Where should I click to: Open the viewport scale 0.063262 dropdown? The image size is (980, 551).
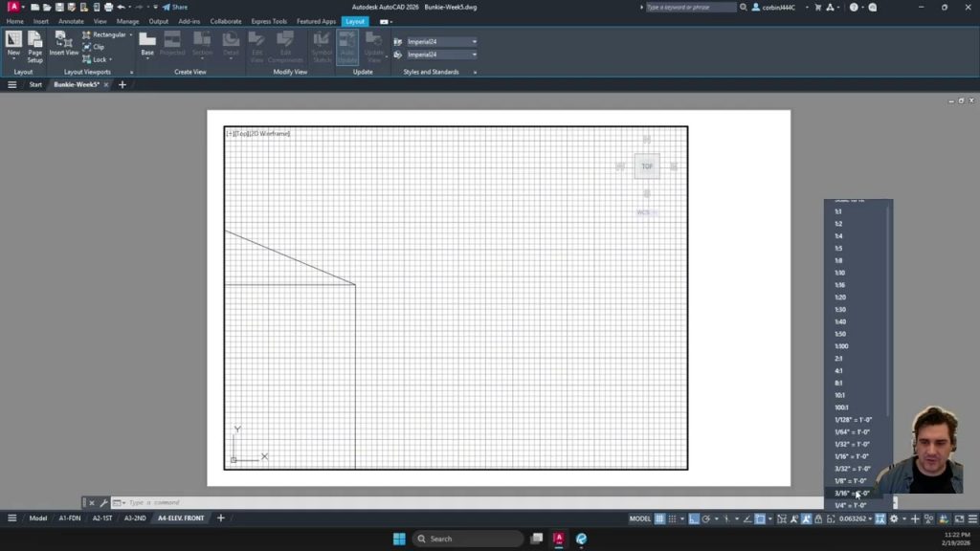click(855, 518)
